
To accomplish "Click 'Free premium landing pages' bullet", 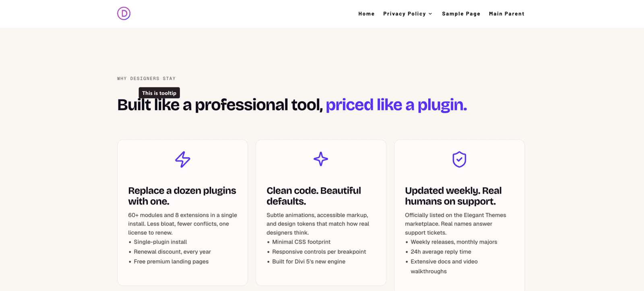I will 171,262.
